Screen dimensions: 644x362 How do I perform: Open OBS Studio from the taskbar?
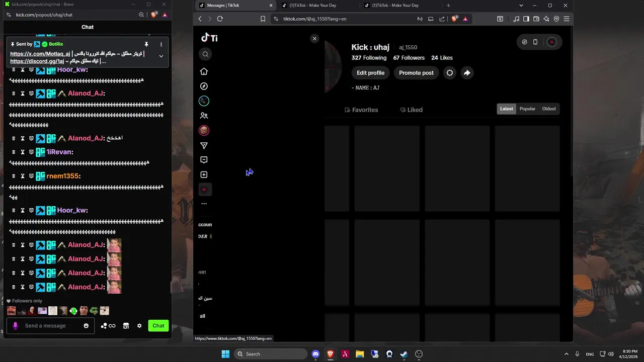[419, 354]
